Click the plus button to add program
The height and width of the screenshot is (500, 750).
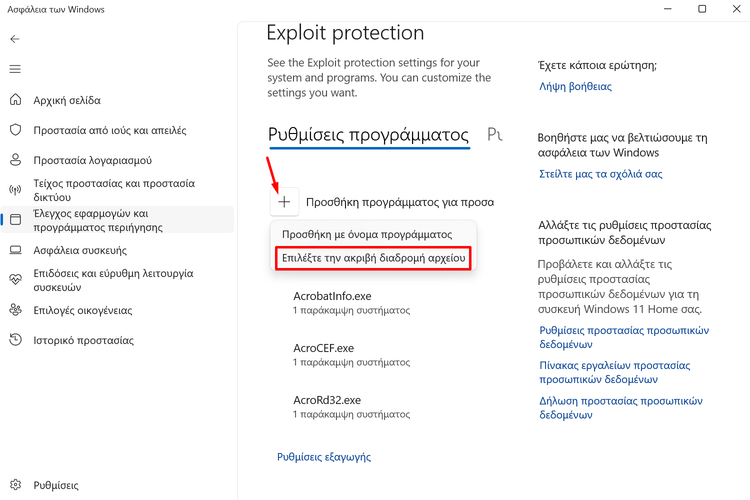tap(284, 202)
